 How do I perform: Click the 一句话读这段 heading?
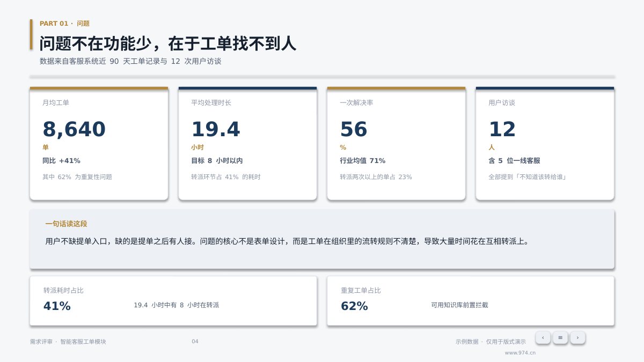click(66, 224)
